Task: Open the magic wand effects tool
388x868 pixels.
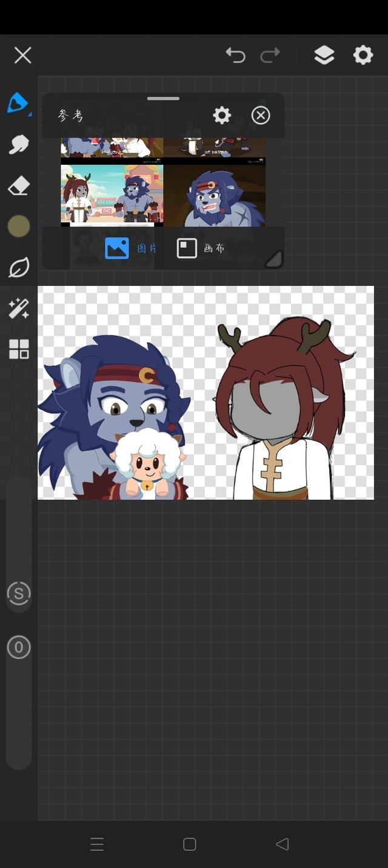Action: pyautogui.click(x=18, y=308)
